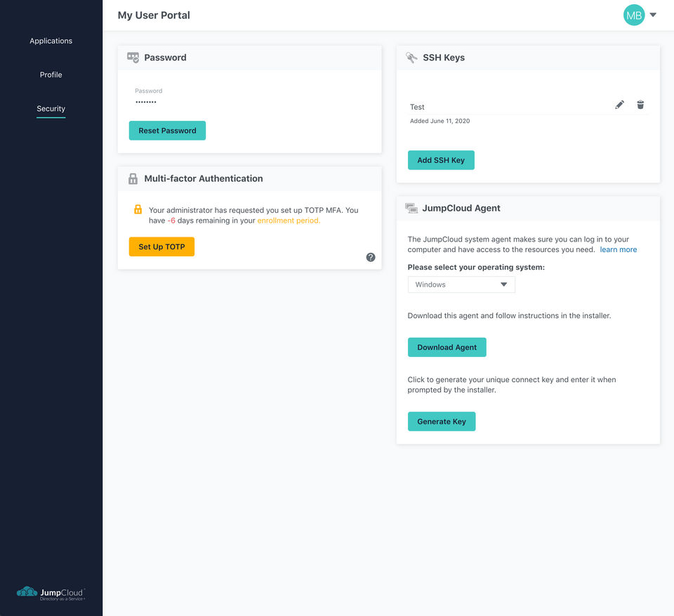
Task: Click the Multi-factor Authentication lock icon
Action: click(x=133, y=178)
